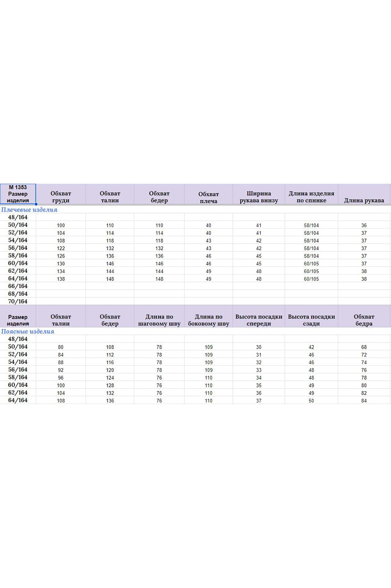The image size is (391, 588).
Task: Select waist value 80 in lower 50/164 row
Action: 61,347
